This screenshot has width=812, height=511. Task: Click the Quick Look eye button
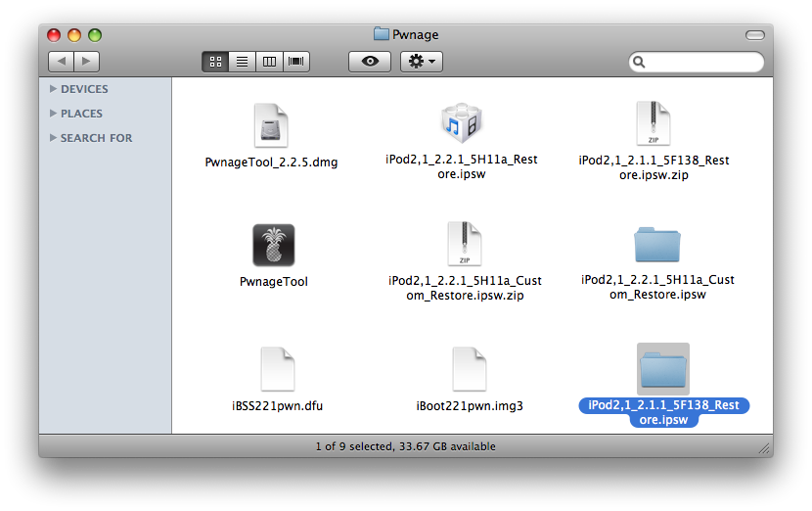370,62
